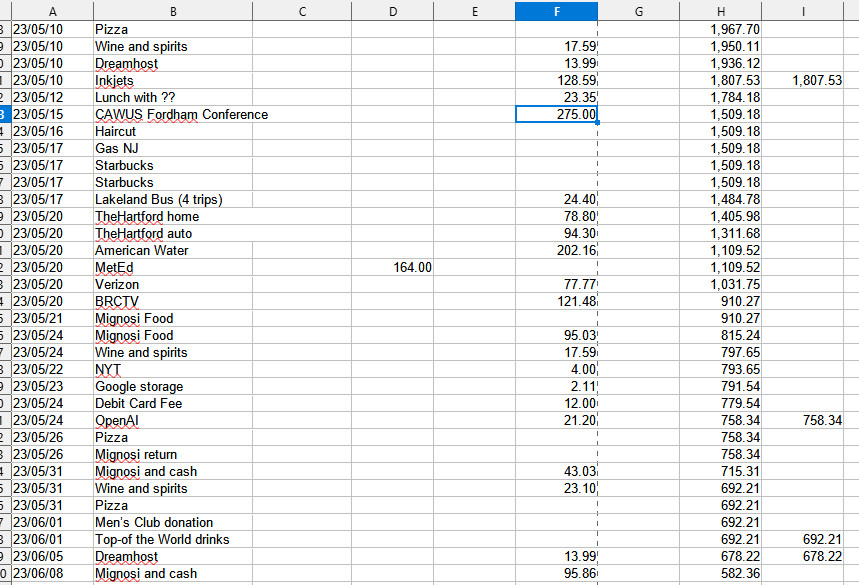The image size is (859, 585).
Task: Click the 1,967.70 balance cell
Action: tap(721, 29)
